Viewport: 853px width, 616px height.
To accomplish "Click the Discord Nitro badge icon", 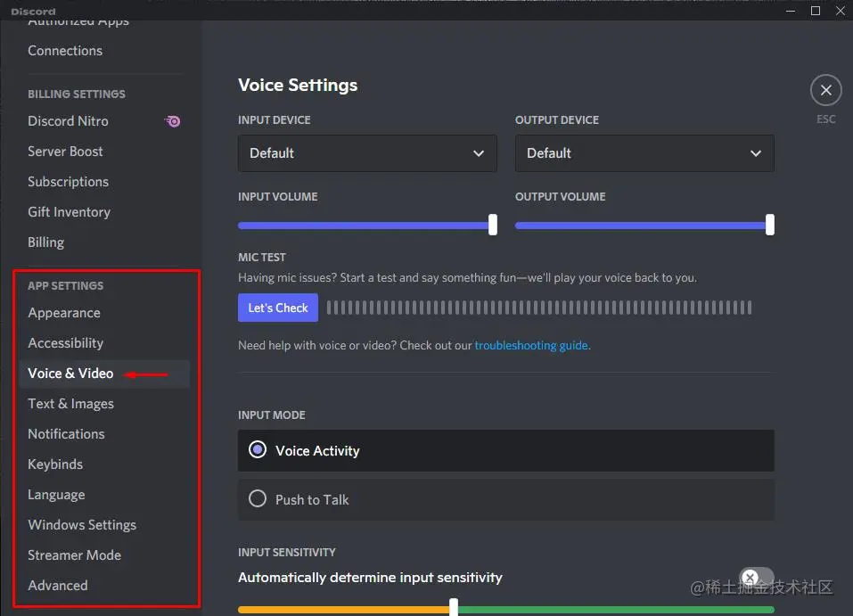I will pos(172,121).
